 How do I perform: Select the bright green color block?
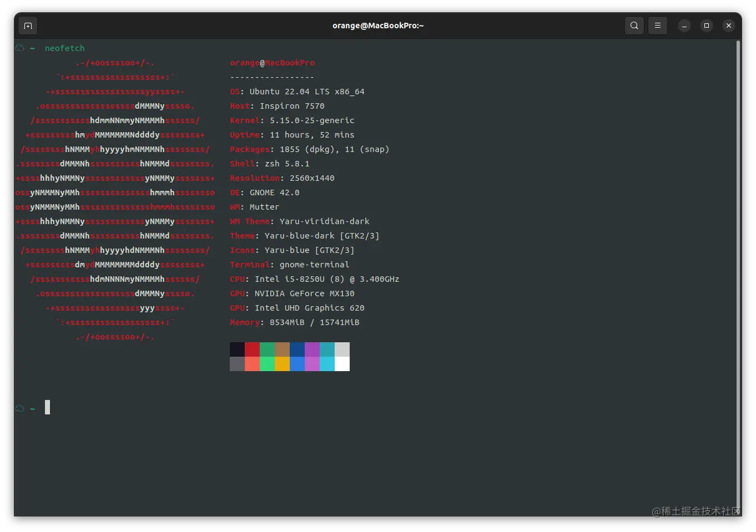268,364
